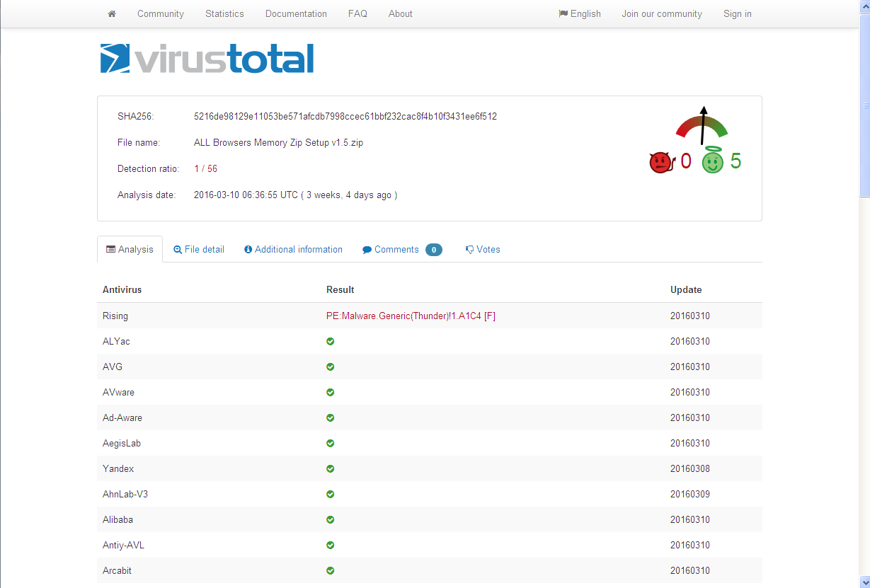The image size is (870, 588).
Task: Open the Documentation menu
Action: (x=296, y=13)
